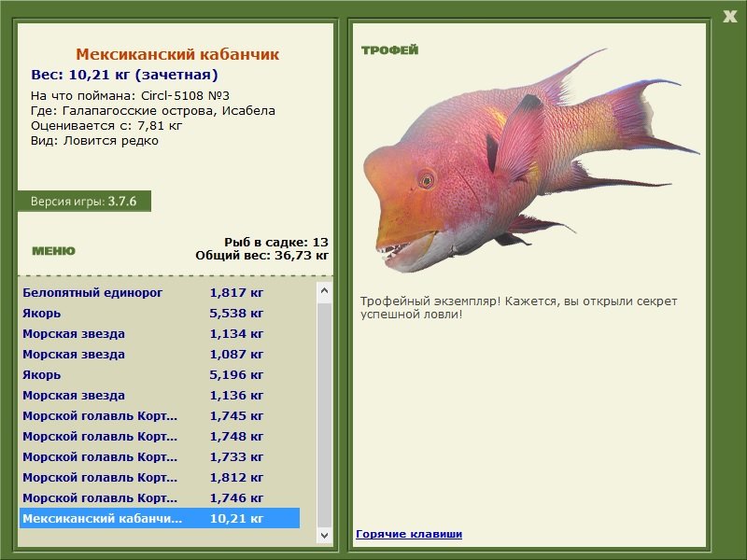This screenshot has height=560, width=747.
Task: Select Морская звезда weighing 1,136 кг
Action: click(x=160, y=395)
